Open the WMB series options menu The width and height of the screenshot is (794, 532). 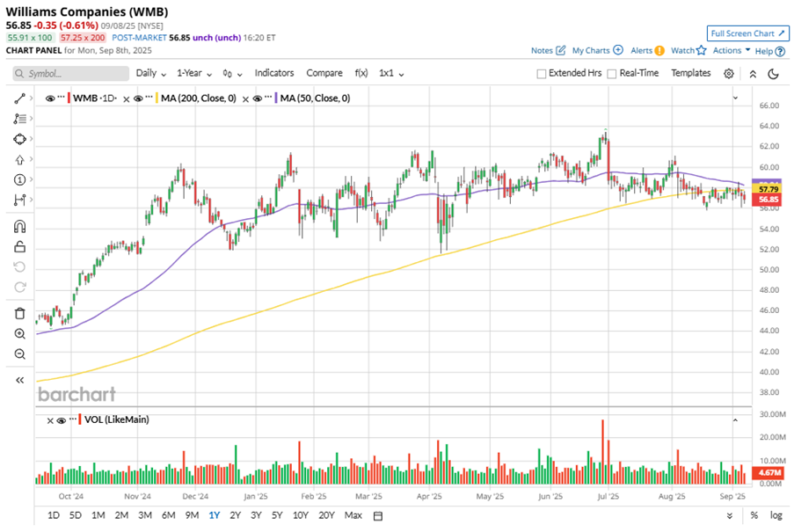pos(61,96)
